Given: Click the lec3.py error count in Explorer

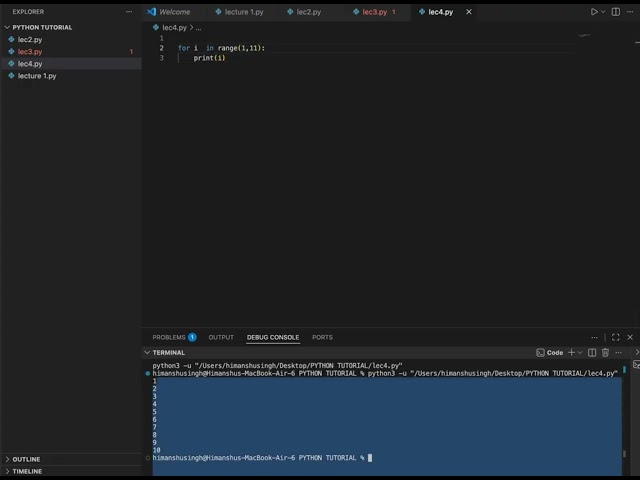Looking at the screenshot, I should pyautogui.click(x=131, y=52).
